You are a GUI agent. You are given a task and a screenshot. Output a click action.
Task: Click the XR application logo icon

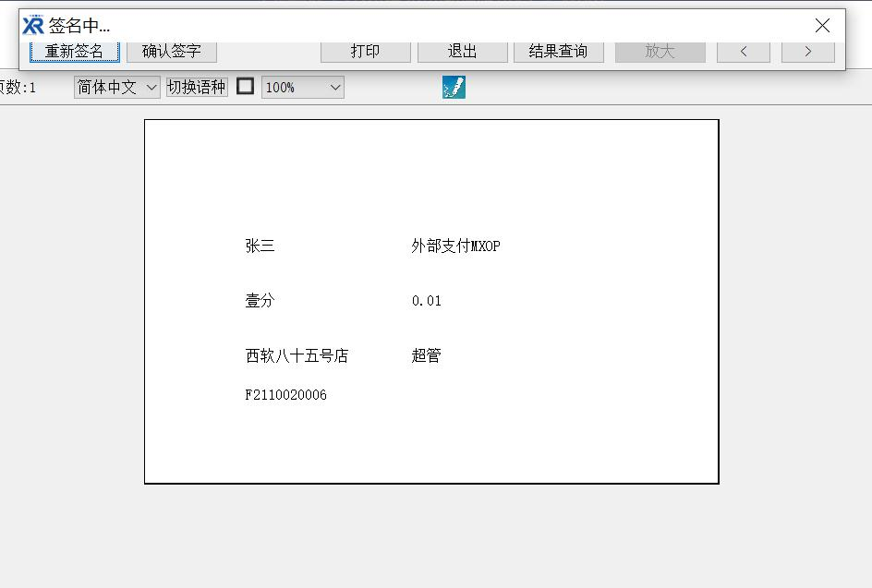click(33, 25)
